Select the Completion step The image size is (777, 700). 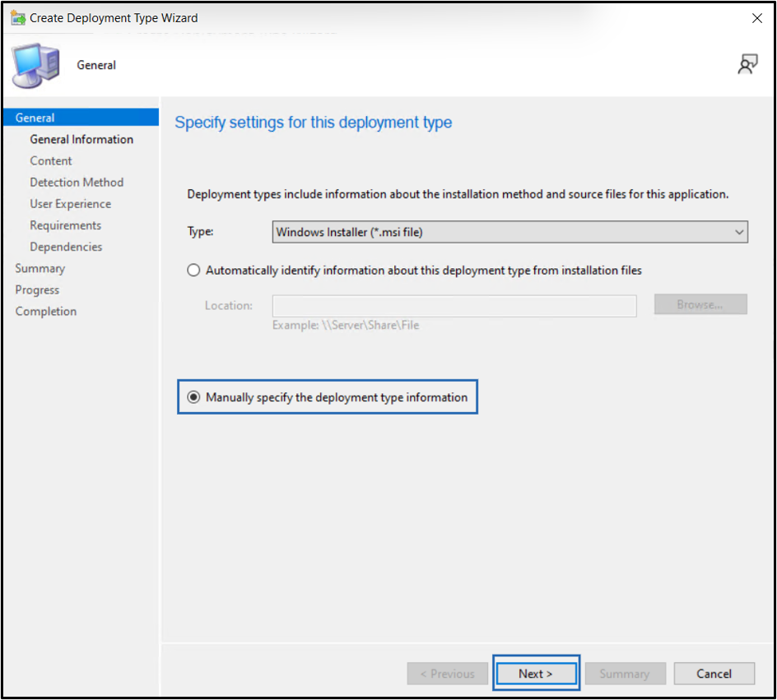pyautogui.click(x=45, y=312)
